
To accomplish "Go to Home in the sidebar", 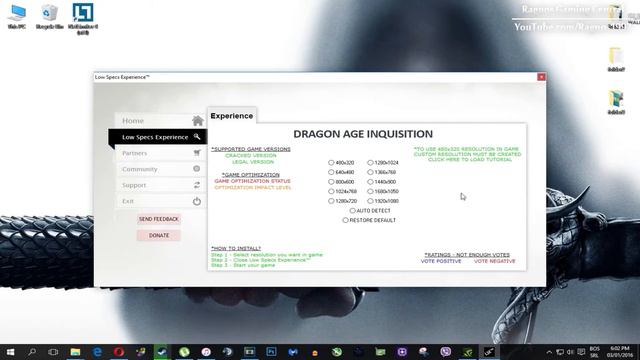I will [x=160, y=121].
